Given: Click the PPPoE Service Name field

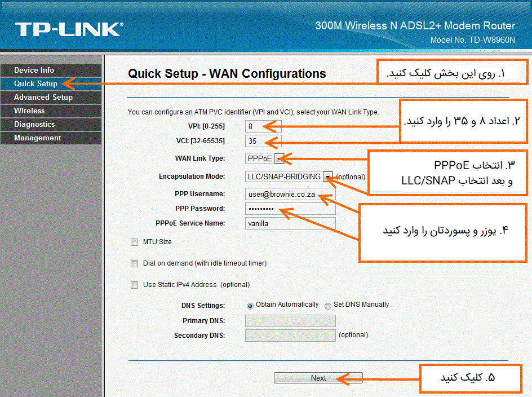Looking at the screenshot, I should click(290, 223).
